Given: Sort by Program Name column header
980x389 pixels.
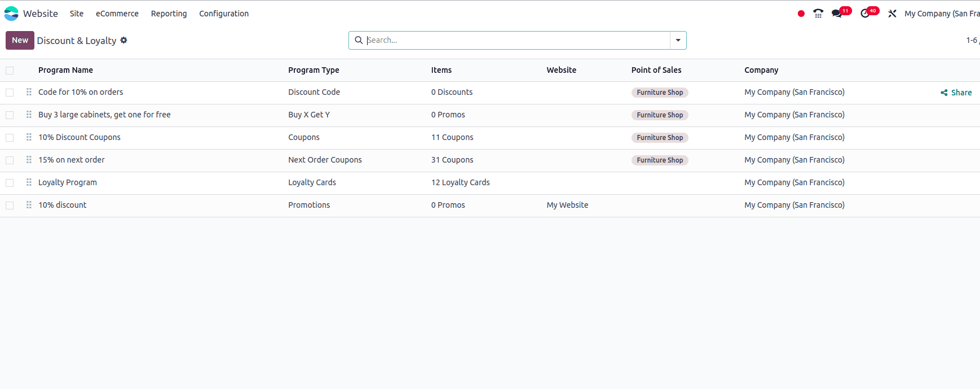Looking at the screenshot, I should [x=65, y=70].
